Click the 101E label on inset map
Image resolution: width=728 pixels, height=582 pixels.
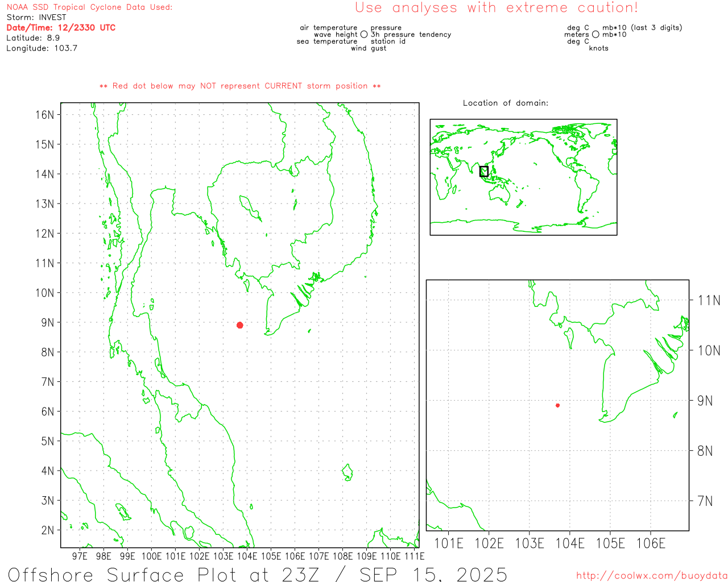pos(449,544)
